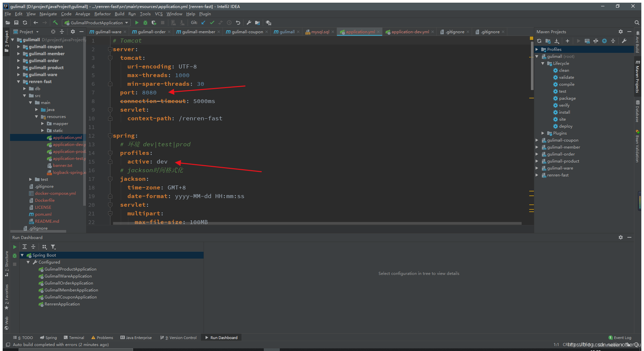
Task: Run the selected configuration in the Run Dashboard
Action: (15, 247)
